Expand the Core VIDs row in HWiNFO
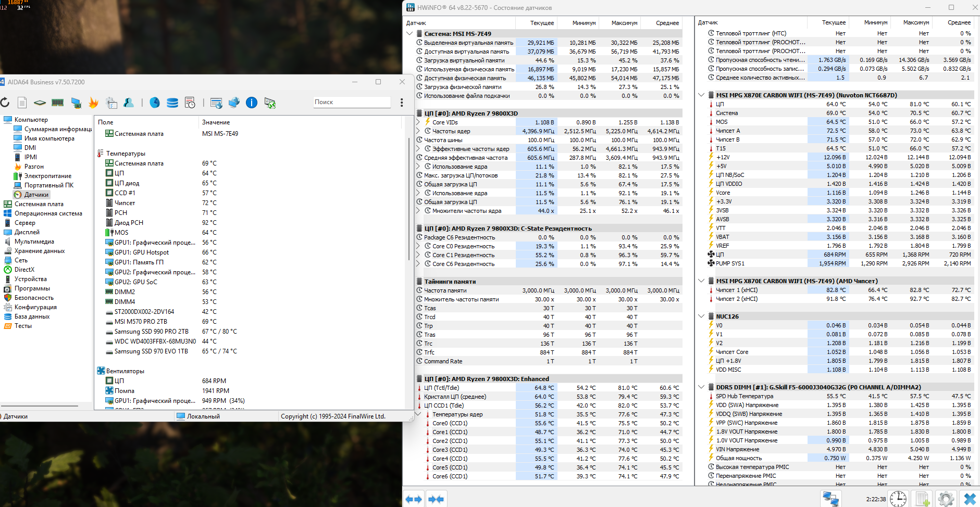980x507 pixels. pyautogui.click(x=418, y=122)
